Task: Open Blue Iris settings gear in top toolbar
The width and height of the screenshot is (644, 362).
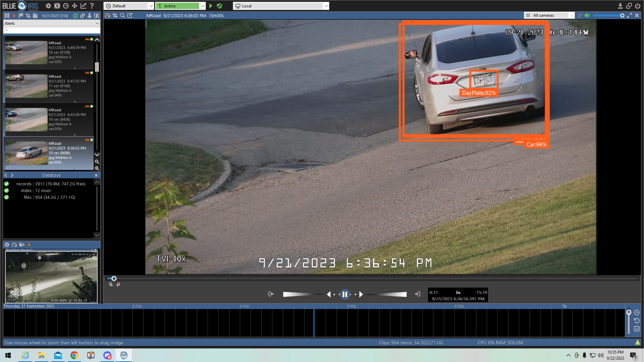Action: click(x=48, y=6)
